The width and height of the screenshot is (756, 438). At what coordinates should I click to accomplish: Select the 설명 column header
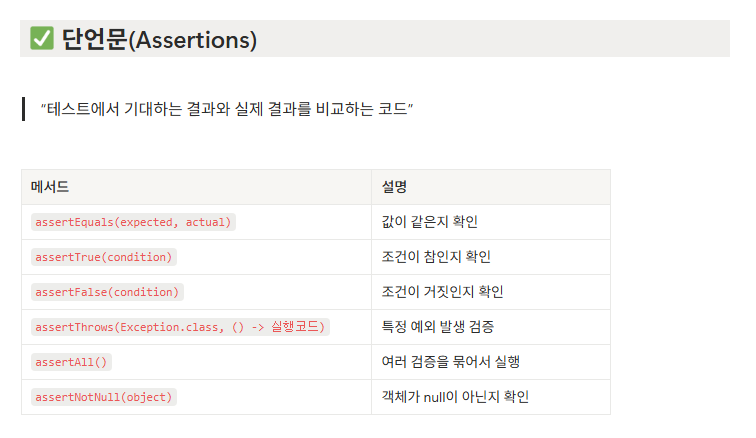tap(394, 187)
